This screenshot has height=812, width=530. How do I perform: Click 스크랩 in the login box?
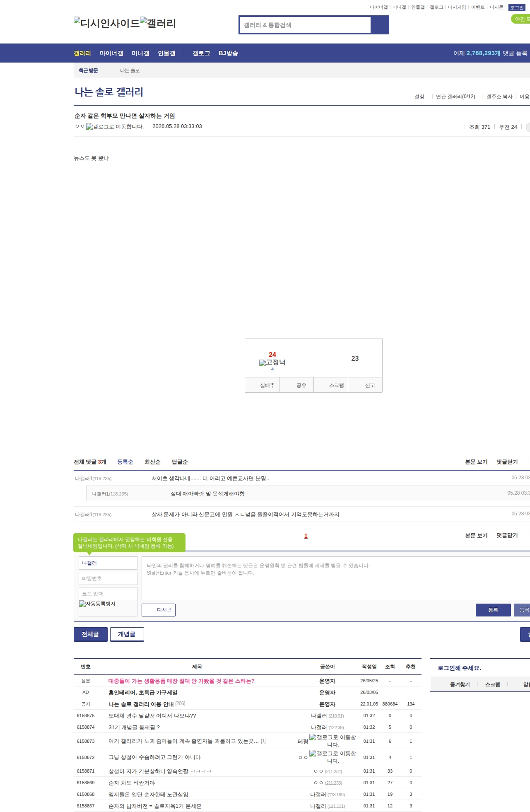tap(492, 684)
